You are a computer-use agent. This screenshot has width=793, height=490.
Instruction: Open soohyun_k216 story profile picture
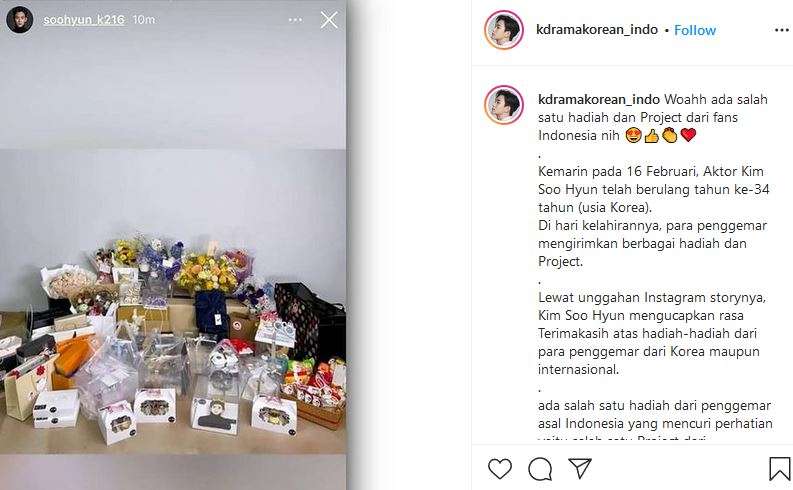tap(20, 20)
